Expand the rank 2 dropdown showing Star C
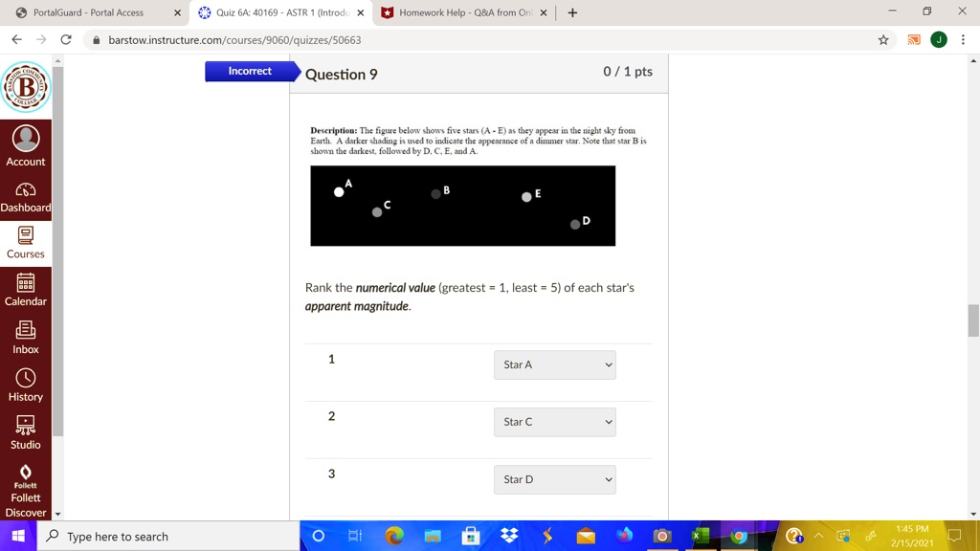 click(555, 422)
